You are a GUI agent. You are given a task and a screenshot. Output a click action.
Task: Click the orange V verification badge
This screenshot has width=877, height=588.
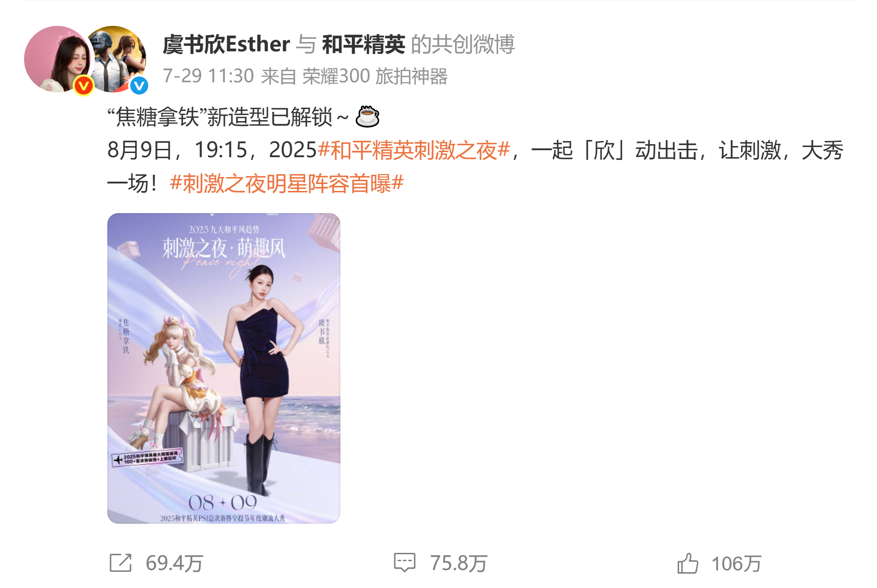click(84, 86)
